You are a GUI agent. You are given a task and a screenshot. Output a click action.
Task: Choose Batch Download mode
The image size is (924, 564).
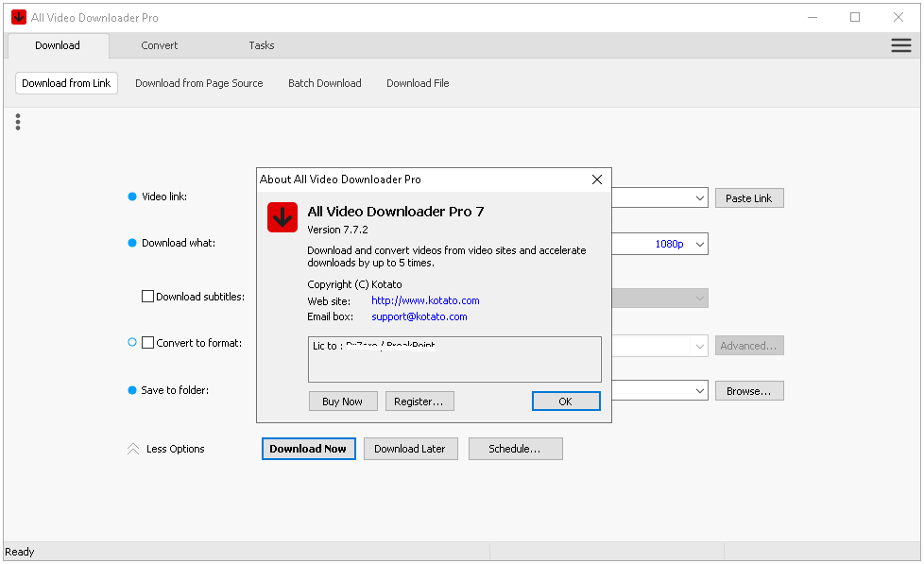(325, 83)
